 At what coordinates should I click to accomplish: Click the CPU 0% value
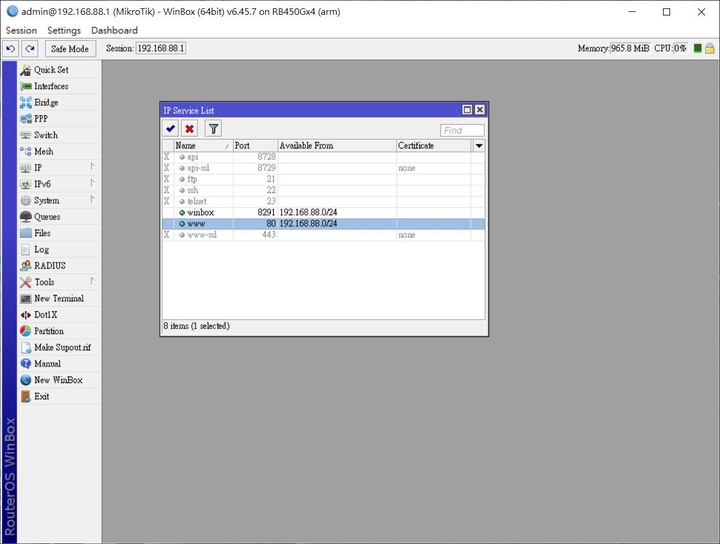pyautogui.click(x=680, y=49)
